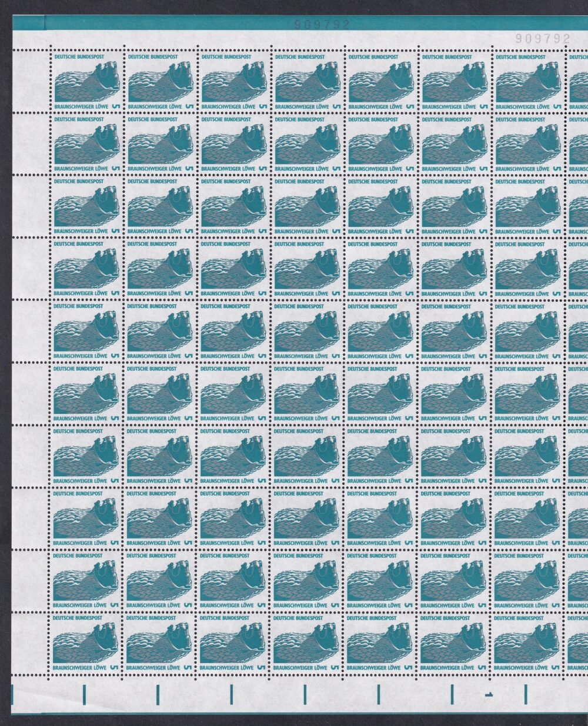
Task: Click the faint 909792 number in teal bar
Action: 322,24
